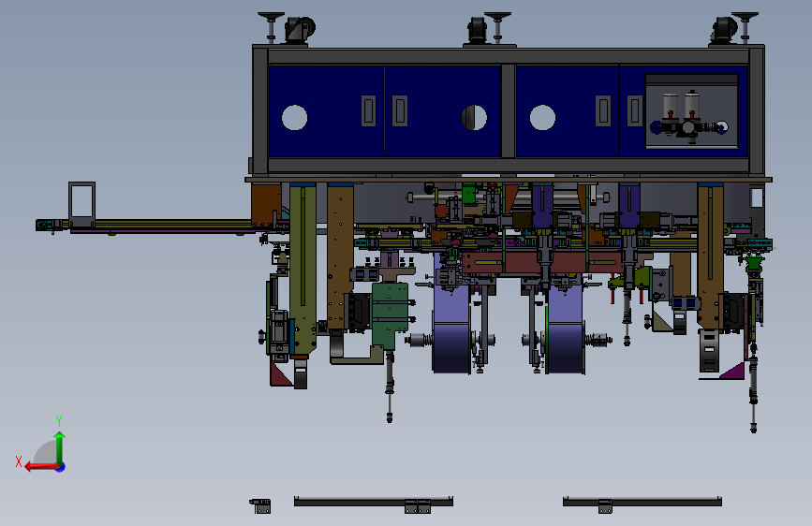
Task: Select the right long black bar at bottom
Action: click(642, 501)
